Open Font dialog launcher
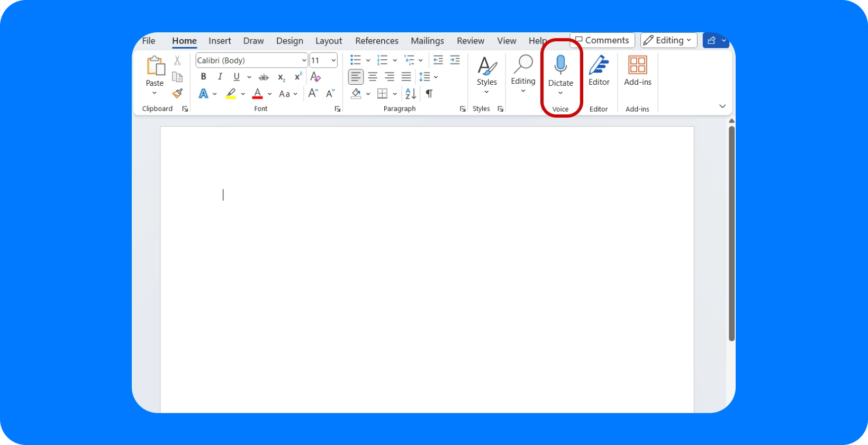This screenshot has height=445, width=868. point(337,109)
